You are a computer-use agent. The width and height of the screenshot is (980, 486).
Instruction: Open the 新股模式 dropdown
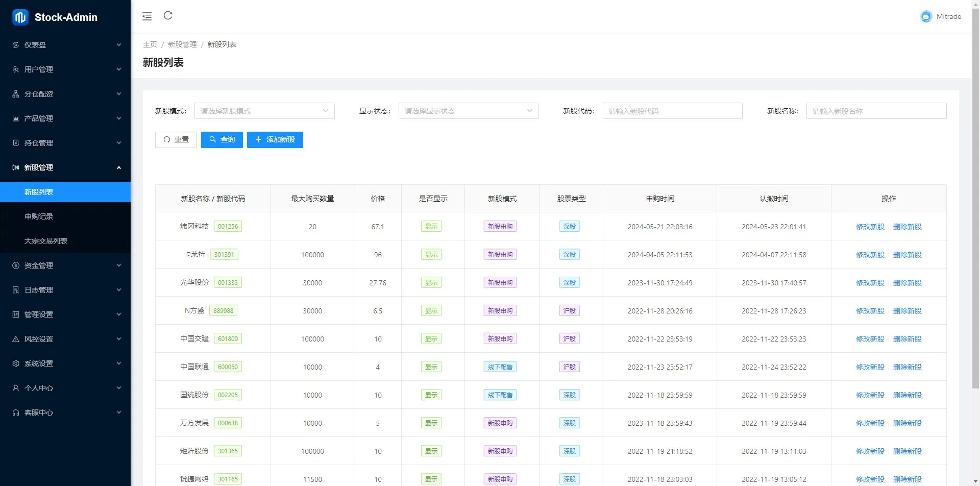(x=264, y=111)
